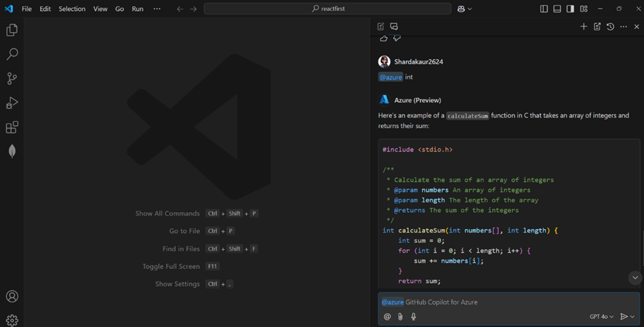Toggle the secondary side bar layout icon
This screenshot has width=644, height=327.
tap(570, 9)
